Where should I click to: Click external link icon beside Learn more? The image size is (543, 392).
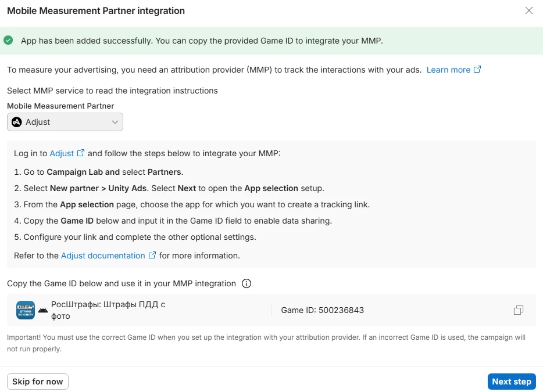[477, 69]
